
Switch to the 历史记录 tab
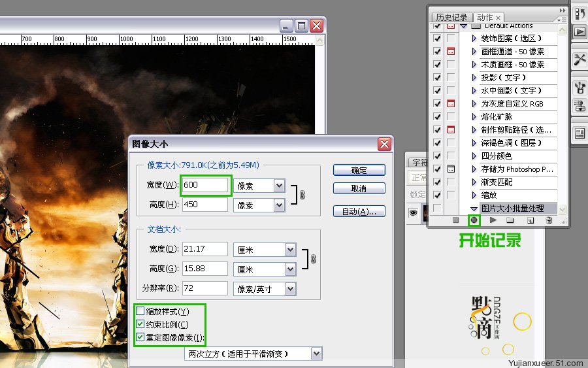(451, 17)
